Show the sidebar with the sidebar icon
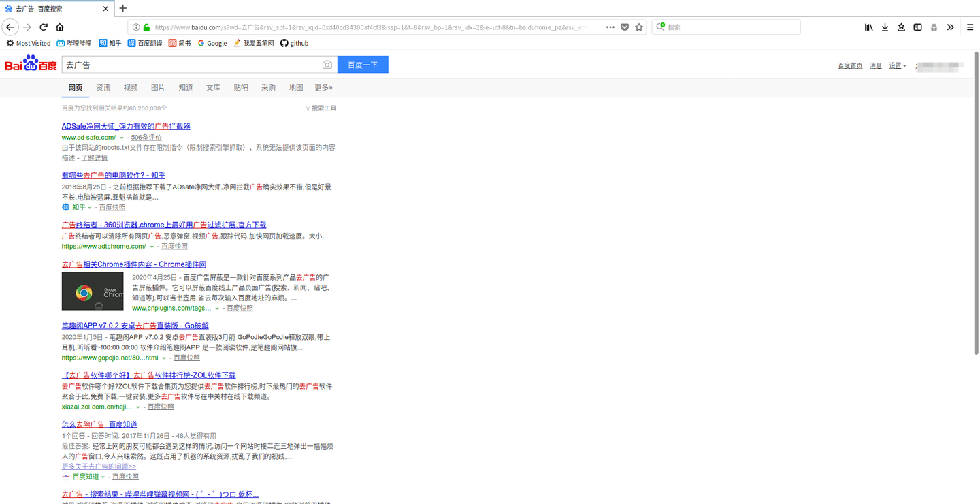980x504 pixels. tap(917, 27)
